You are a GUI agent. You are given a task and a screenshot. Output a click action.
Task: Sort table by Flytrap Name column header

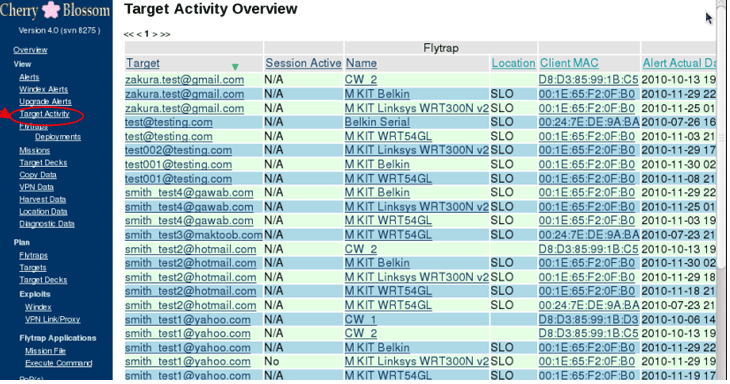(x=361, y=63)
